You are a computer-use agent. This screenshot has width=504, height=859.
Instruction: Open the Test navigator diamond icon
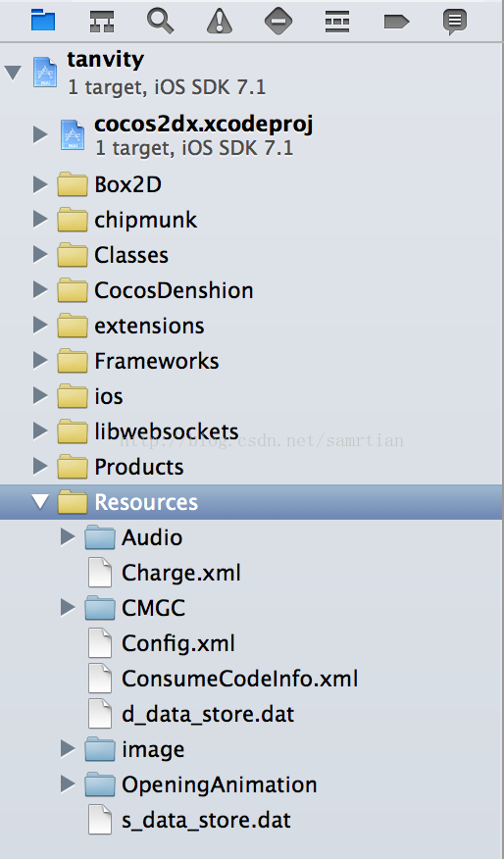[278, 22]
